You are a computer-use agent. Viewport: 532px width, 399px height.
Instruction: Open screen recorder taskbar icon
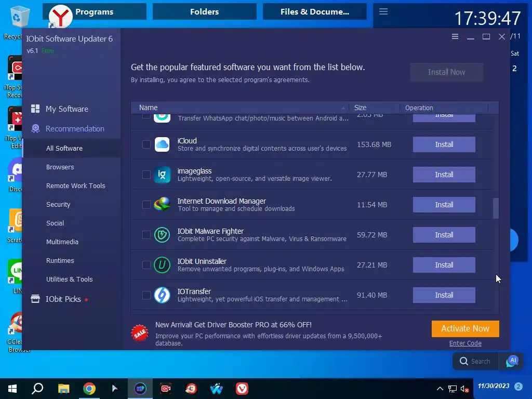pos(166,389)
